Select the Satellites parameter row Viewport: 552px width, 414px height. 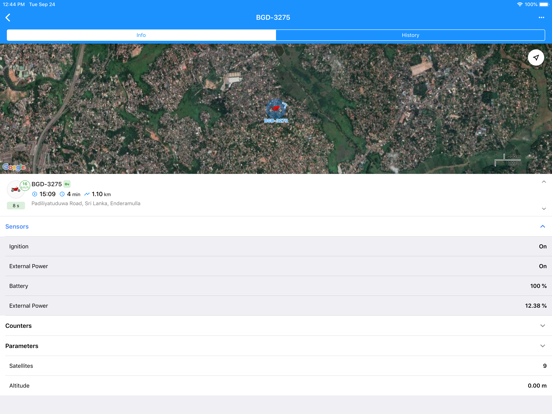(x=276, y=366)
